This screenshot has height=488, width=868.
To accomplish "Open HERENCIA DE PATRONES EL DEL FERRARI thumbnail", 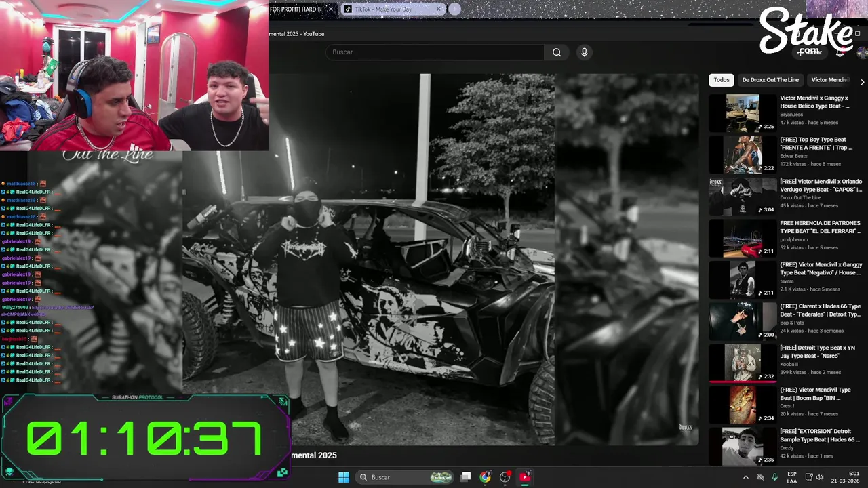I will pyautogui.click(x=743, y=238).
